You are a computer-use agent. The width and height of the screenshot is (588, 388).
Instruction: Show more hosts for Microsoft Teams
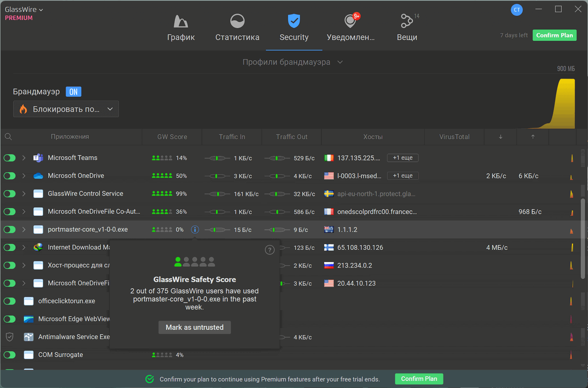click(x=403, y=158)
